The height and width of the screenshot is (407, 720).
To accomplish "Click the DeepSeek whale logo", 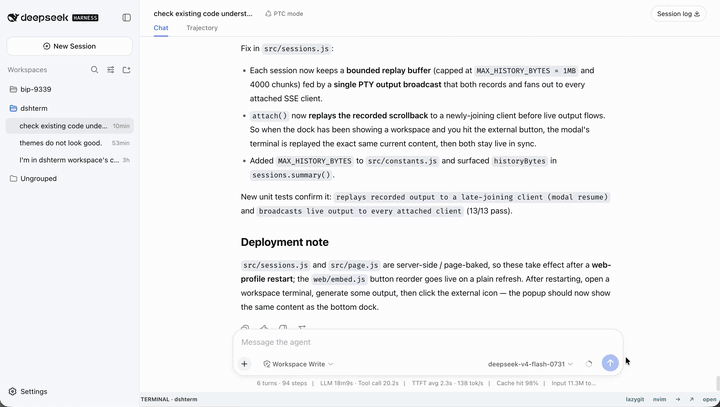I will [x=13, y=17].
